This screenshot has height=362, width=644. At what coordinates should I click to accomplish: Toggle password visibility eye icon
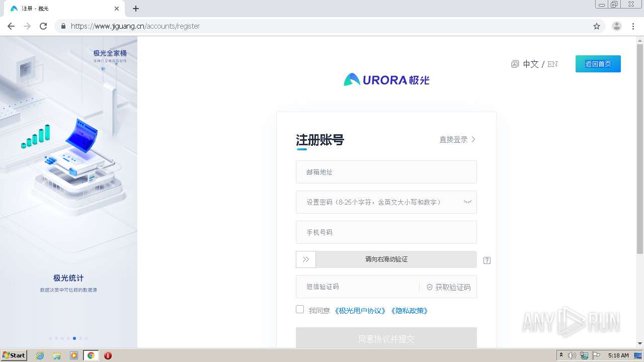pyautogui.click(x=467, y=202)
